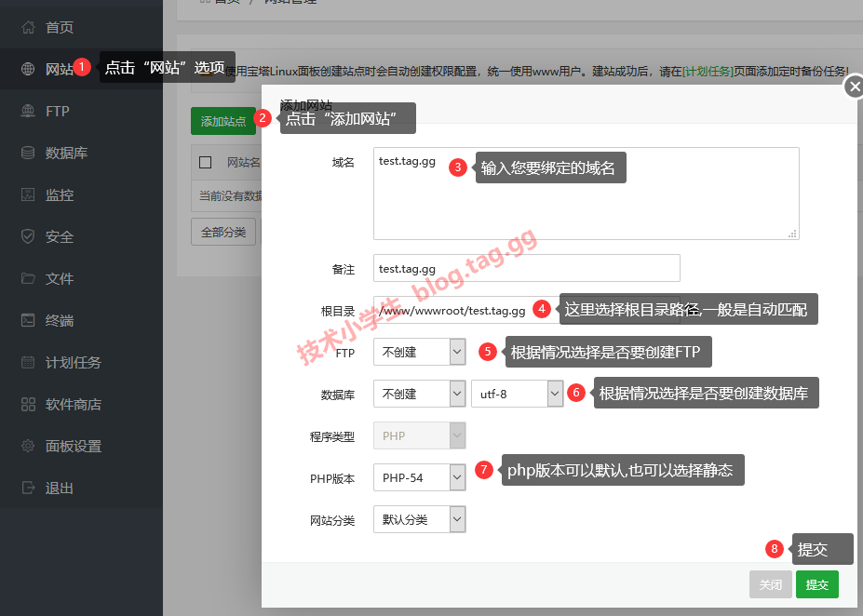The image size is (863, 616).
Task: Open the 网站分类 category dropdown
Action: point(419,519)
